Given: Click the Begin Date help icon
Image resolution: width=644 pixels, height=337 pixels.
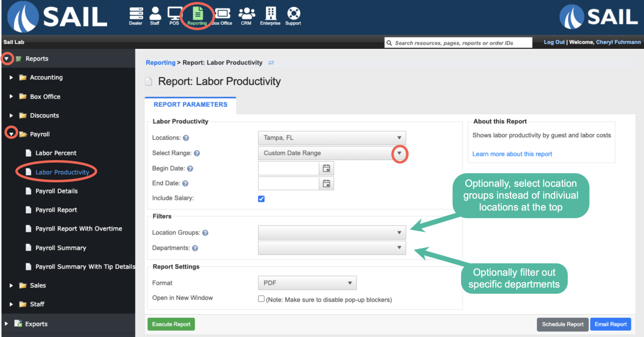Looking at the screenshot, I should 190,169.
